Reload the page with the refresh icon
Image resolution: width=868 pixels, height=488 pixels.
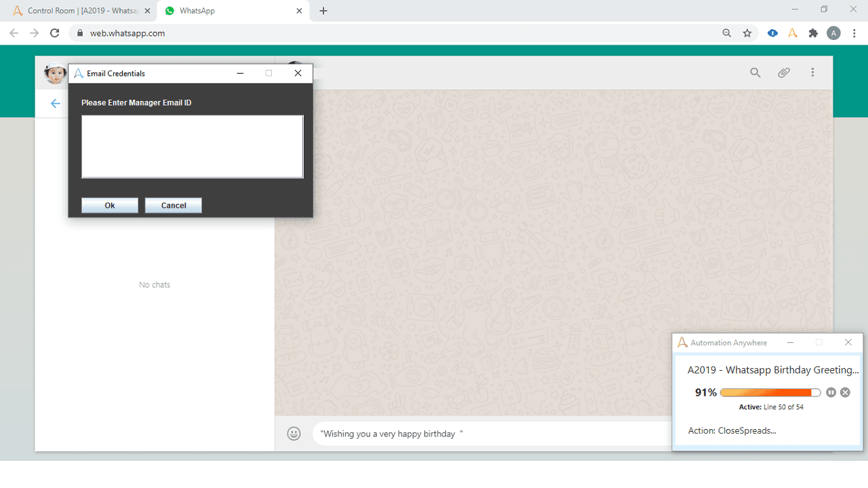55,33
